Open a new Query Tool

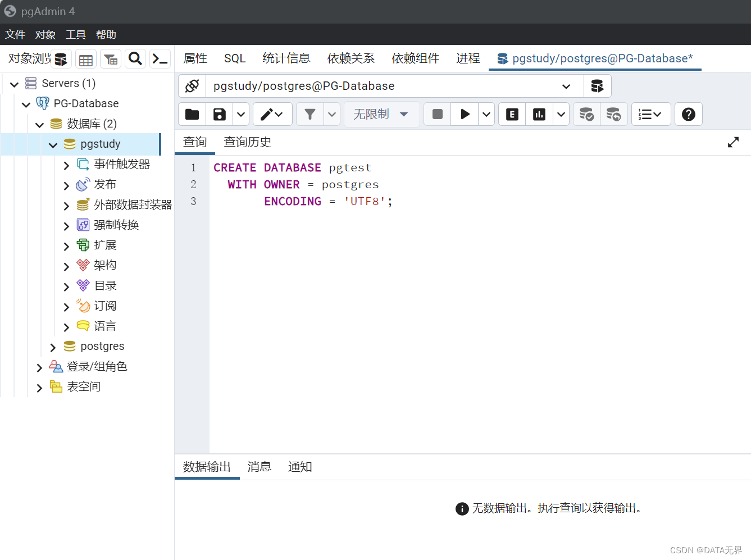pos(61,58)
